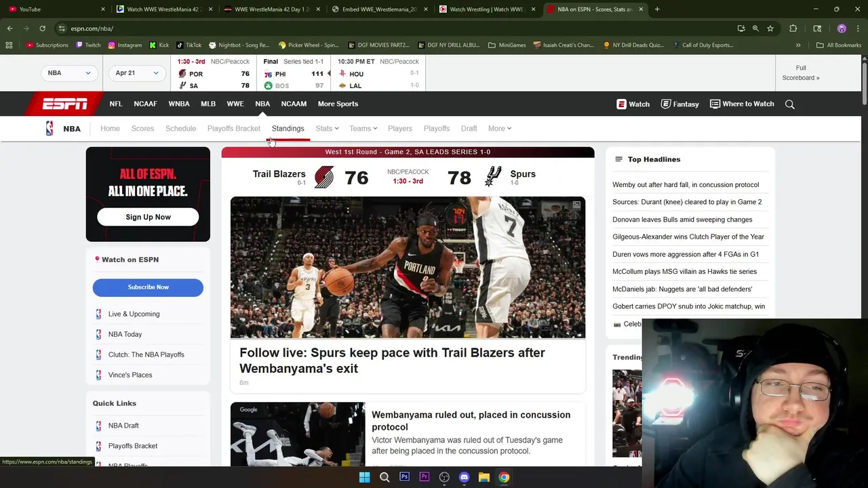
Task: Open Full Scoreboard link
Action: (x=801, y=73)
